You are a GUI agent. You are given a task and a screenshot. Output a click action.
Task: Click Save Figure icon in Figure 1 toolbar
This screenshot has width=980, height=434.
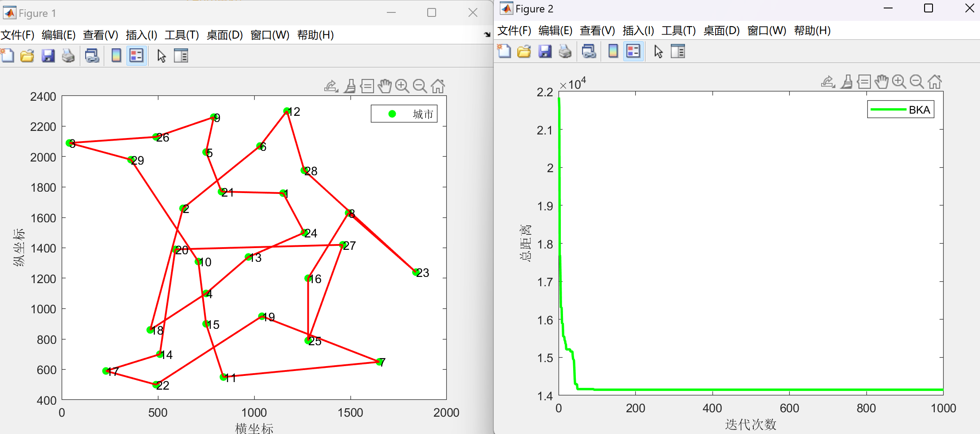pyautogui.click(x=48, y=56)
